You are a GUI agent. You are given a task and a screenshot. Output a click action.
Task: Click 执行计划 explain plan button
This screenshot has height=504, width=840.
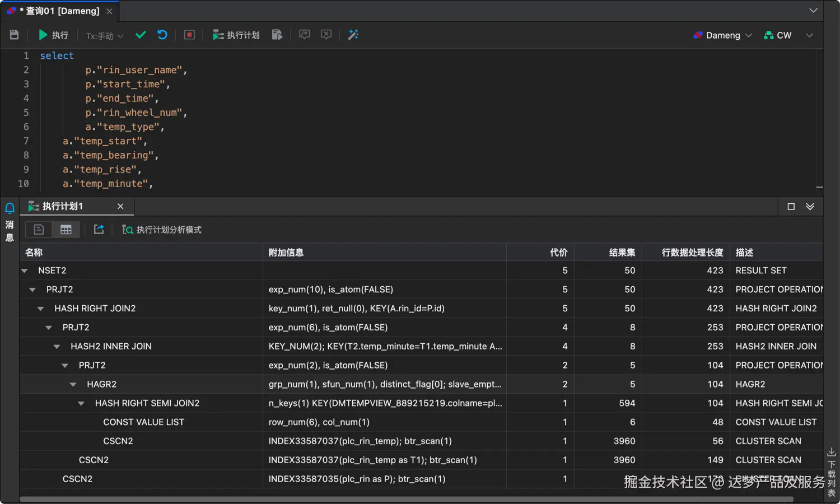pos(236,35)
